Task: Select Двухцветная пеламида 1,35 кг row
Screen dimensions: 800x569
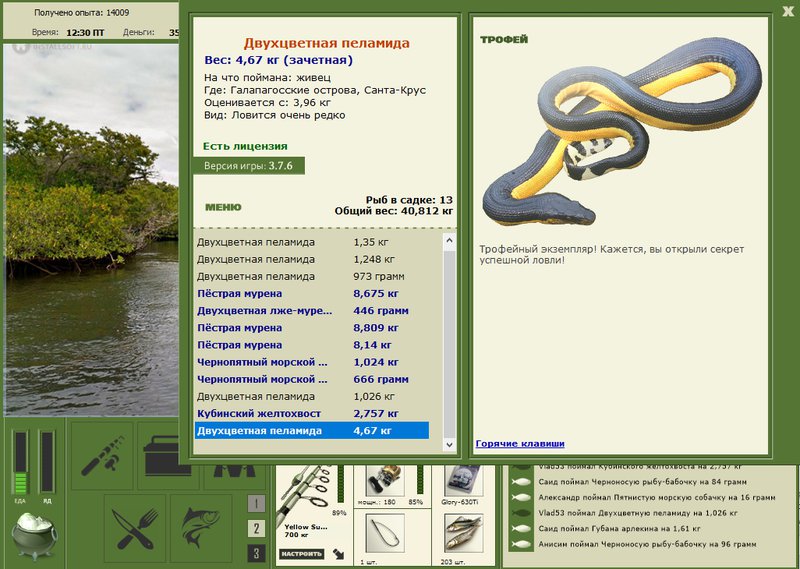Action: [311, 242]
